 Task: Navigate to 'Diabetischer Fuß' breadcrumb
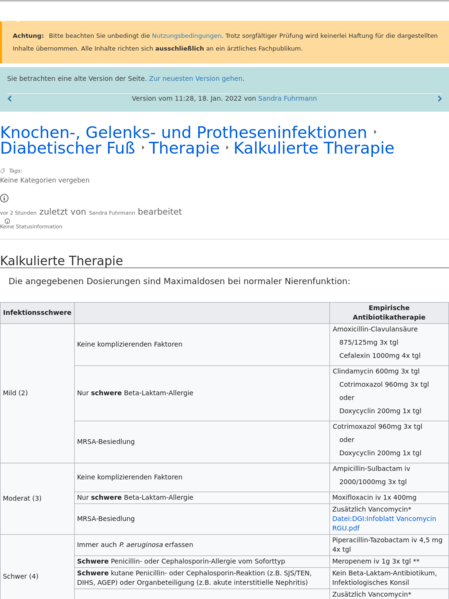coord(68,148)
